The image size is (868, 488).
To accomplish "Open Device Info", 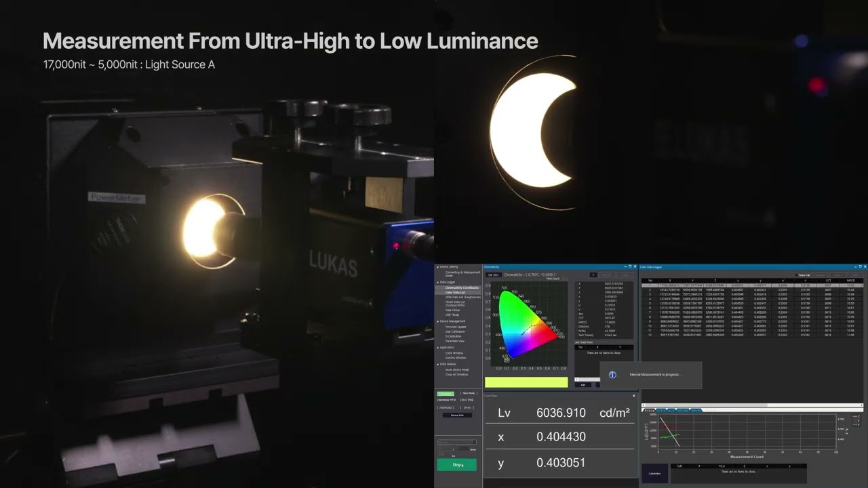I will [457, 415].
